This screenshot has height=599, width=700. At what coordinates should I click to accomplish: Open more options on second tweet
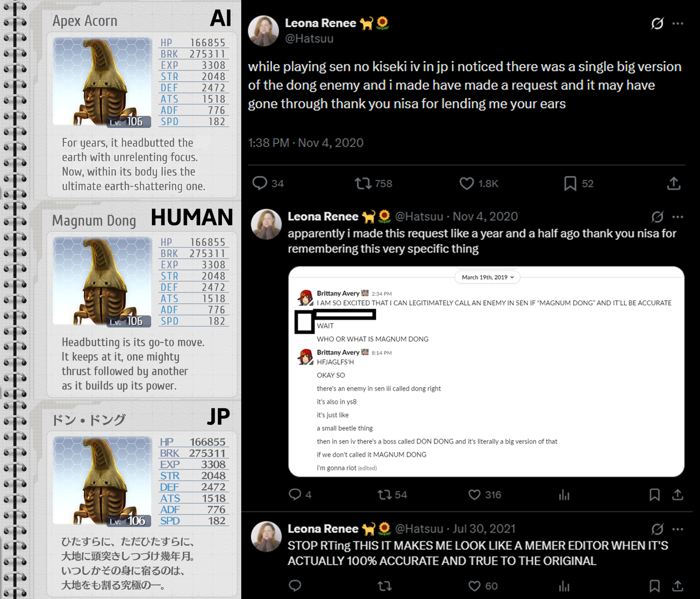point(678,217)
